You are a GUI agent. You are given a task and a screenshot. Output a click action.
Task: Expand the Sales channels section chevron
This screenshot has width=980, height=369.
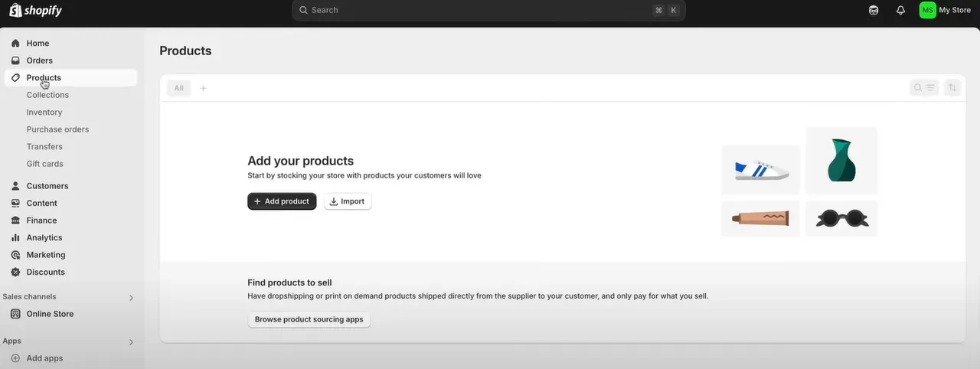coord(131,298)
